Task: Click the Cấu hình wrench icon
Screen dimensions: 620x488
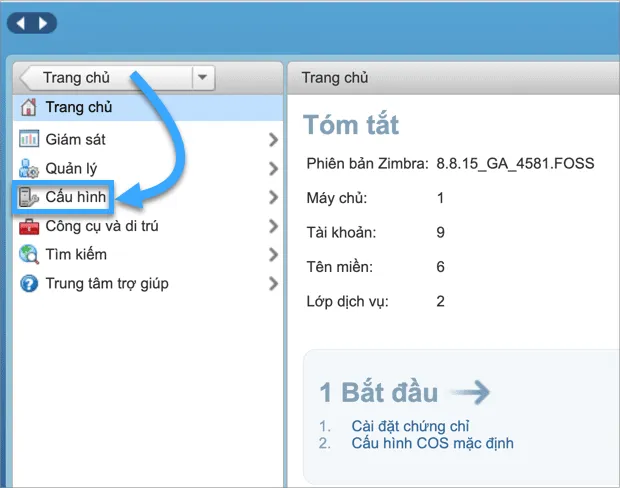Action: (x=29, y=197)
